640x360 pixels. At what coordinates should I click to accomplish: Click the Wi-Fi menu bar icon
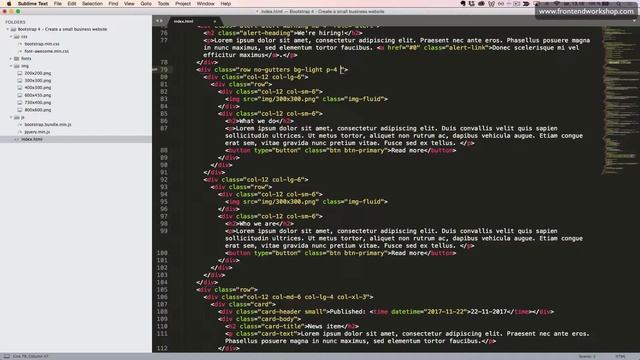[557, 4]
